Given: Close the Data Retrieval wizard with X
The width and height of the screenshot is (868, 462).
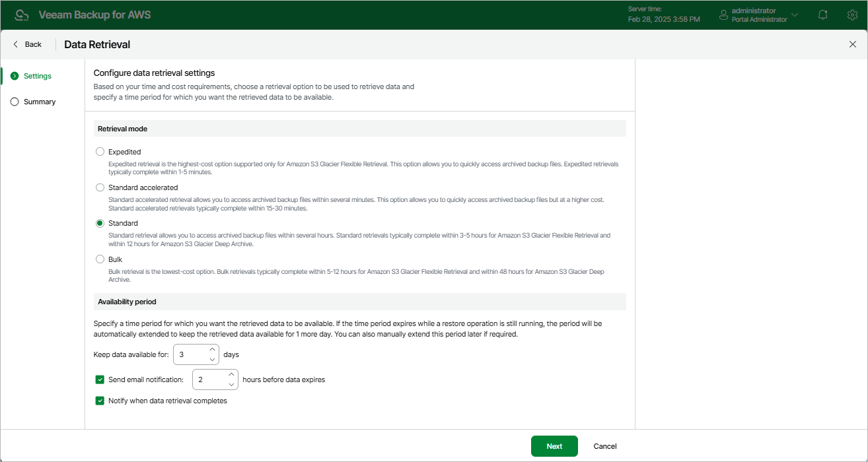Looking at the screenshot, I should click(x=852, y=44).
